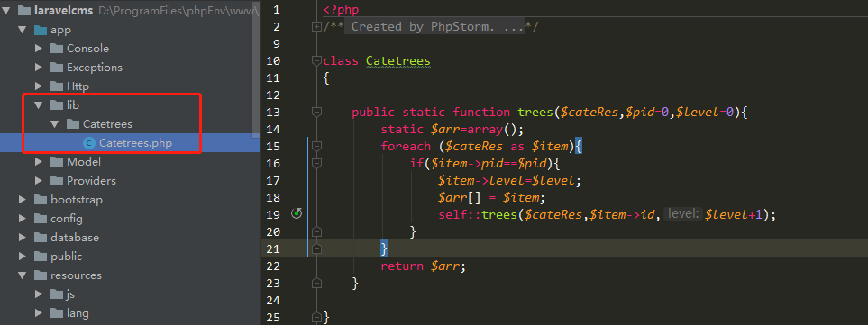Fold the if block at line 16
The height and width of the screenshot is (325, 868).
pyautogui.click(x=316, y=164)
